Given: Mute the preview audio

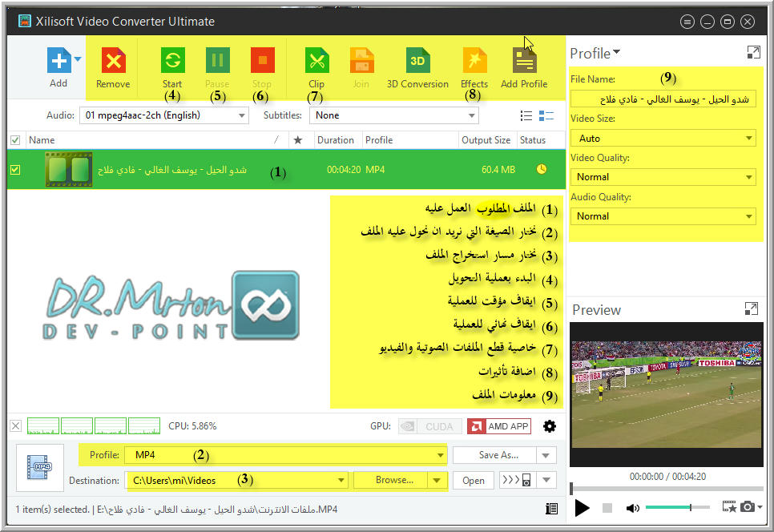Looking at the screenshot, I should pos(632,508).
